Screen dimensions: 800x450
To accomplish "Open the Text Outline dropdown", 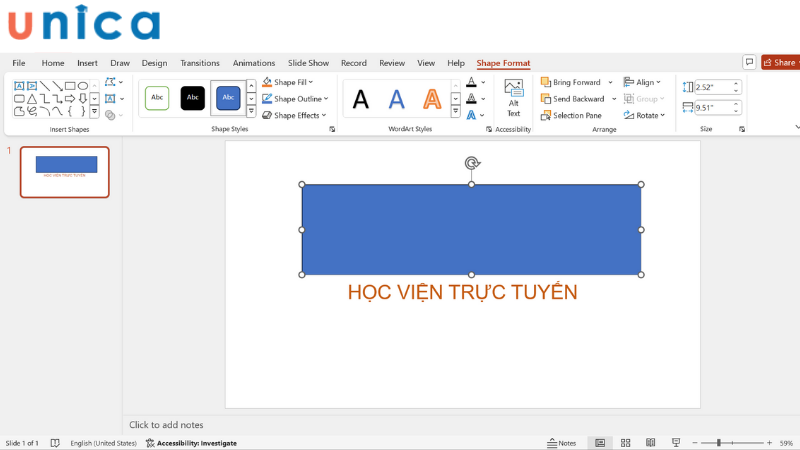I will point(483,98).
